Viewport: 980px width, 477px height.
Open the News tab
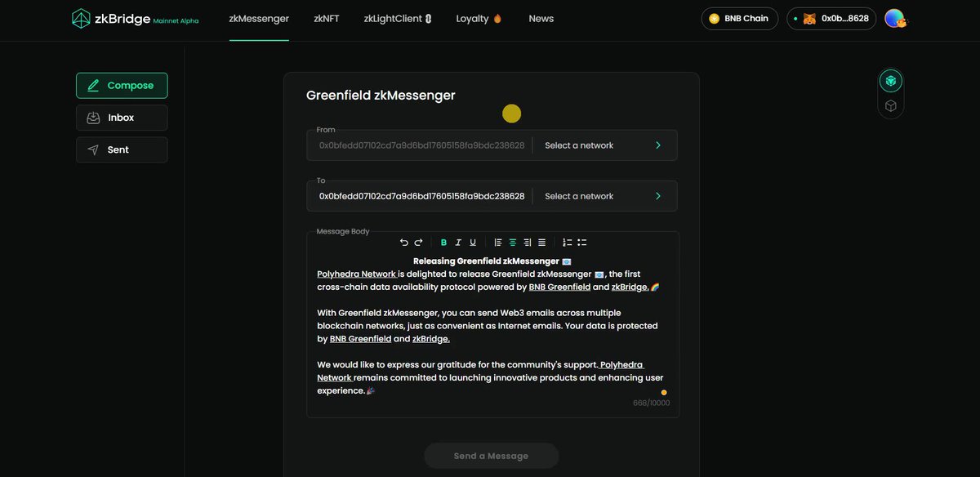pos(541,19)
